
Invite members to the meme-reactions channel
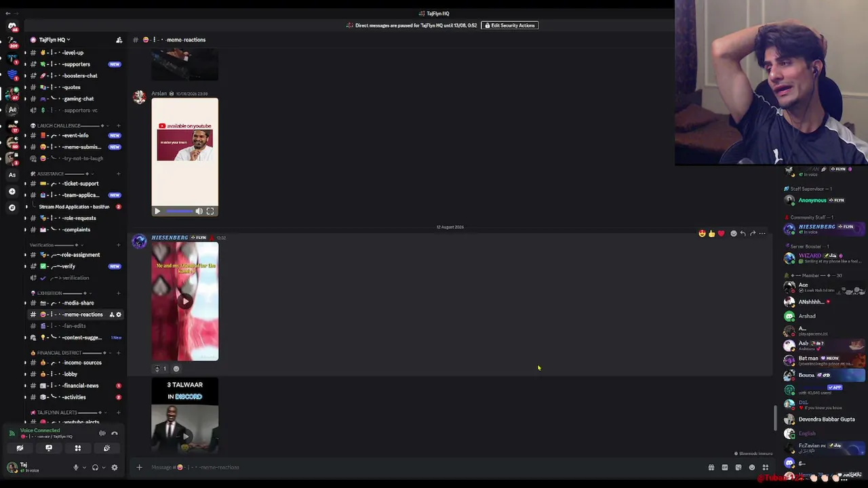coord(112,314)
